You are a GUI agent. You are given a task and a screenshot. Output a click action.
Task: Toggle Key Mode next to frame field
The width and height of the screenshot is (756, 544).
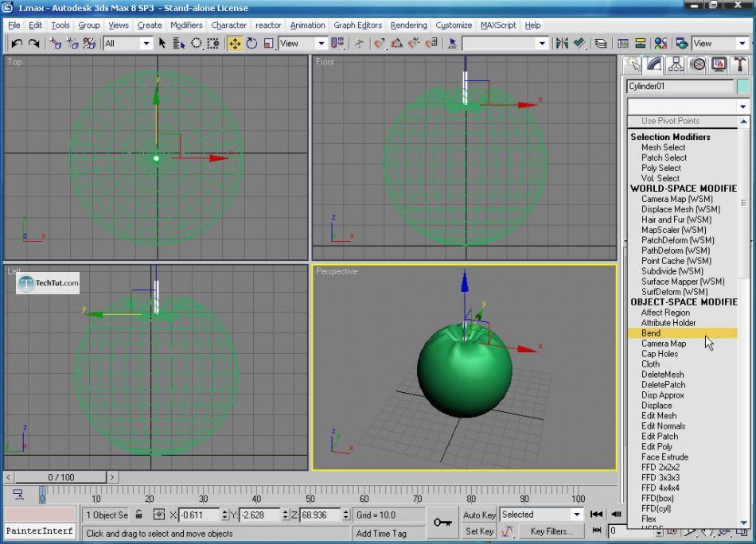(597, 530)
